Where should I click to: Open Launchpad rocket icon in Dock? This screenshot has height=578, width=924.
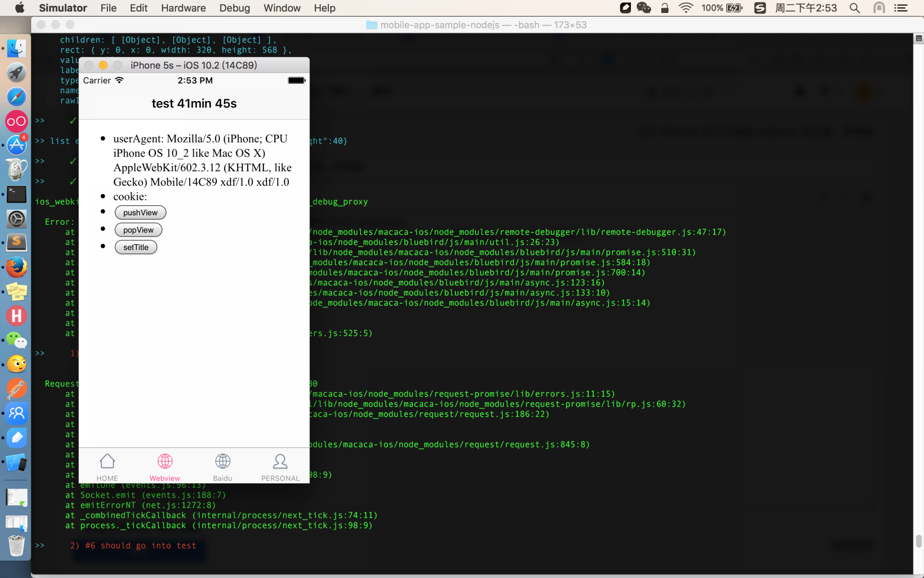click(16, 73)
